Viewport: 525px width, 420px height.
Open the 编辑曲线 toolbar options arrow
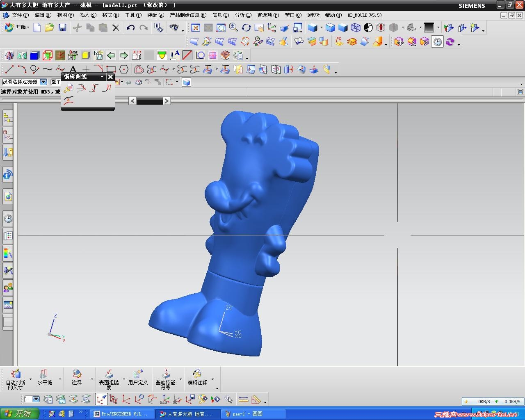pos(102,77)
